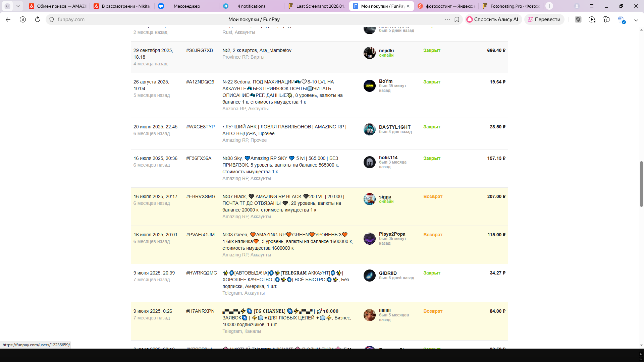Open the downloads arrow icon
The image size is (644, 362).
coord(636,19)
